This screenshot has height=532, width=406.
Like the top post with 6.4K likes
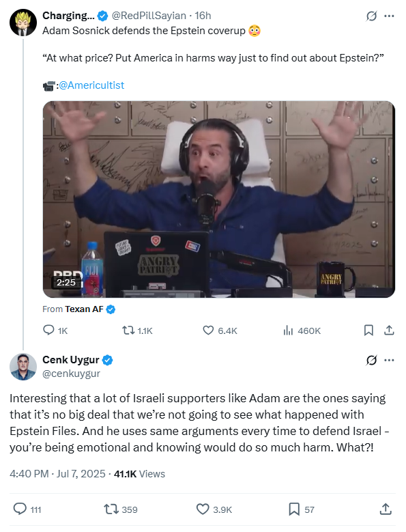pyautogui.click(x=220, y=331)
